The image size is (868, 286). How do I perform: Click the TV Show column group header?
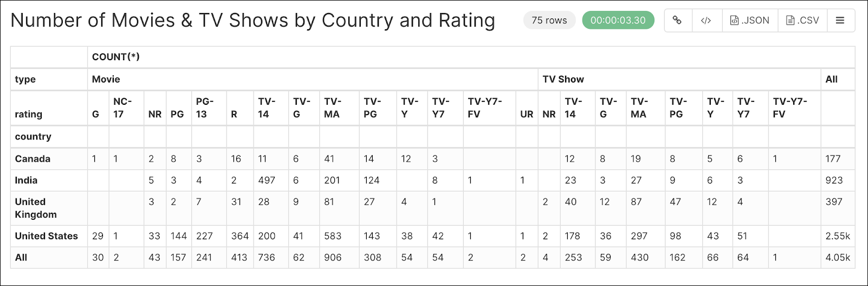tap(563, 79)
